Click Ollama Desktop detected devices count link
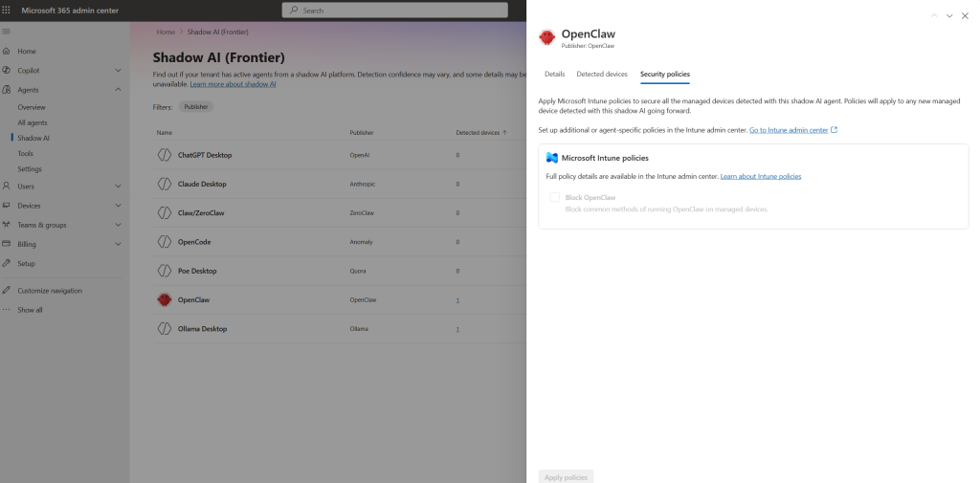The width and height of the screenshot is (980, 483). tap(457, 329)
